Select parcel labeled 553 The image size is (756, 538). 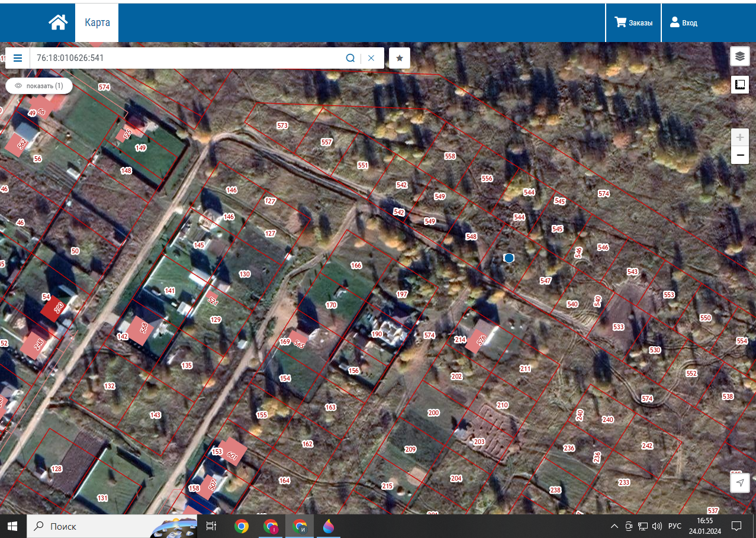click(x=669, y=295)
